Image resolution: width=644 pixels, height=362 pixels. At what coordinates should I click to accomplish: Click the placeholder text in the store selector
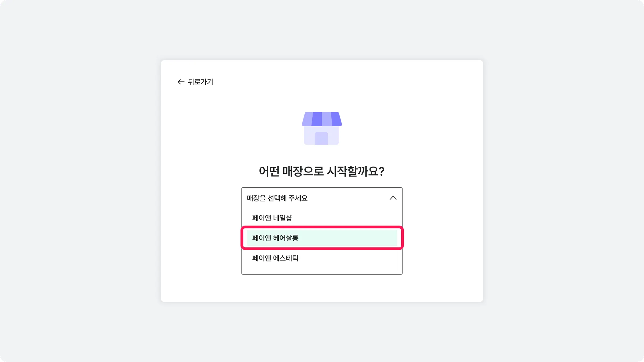[x=277, y=198]
